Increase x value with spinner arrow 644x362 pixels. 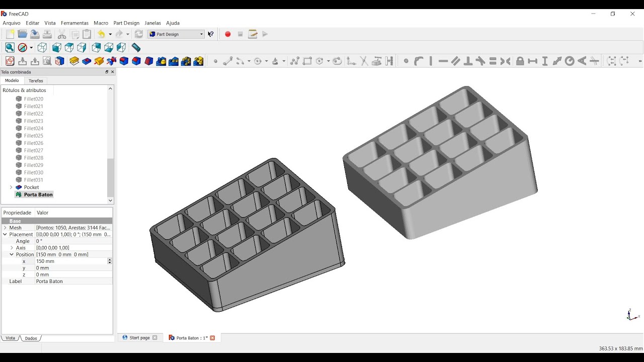[x=110, y=260]
